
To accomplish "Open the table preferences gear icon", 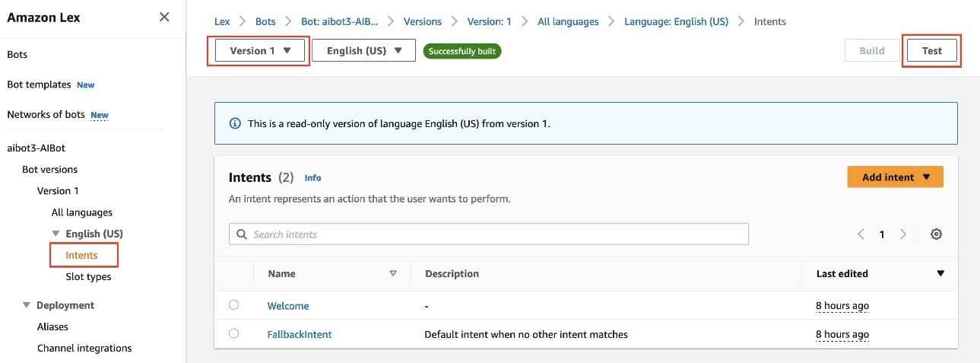I will click(x=936, y=234).
